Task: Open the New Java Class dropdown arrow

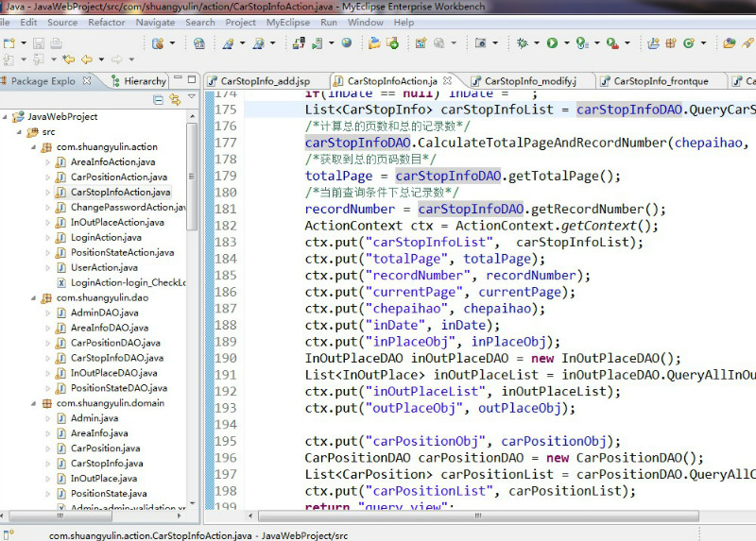Action: [x=703, y=43]
